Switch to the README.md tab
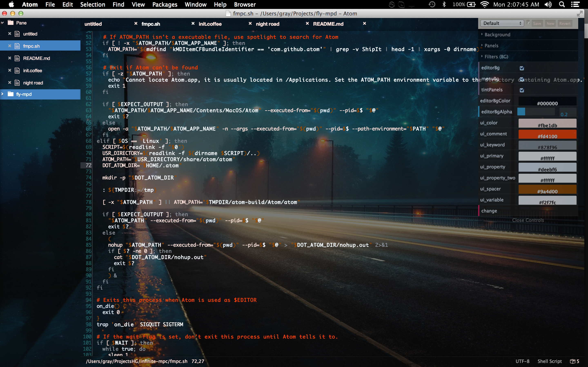Image resolution: width=588 pixels, height=367 pixels. point(328,24)
